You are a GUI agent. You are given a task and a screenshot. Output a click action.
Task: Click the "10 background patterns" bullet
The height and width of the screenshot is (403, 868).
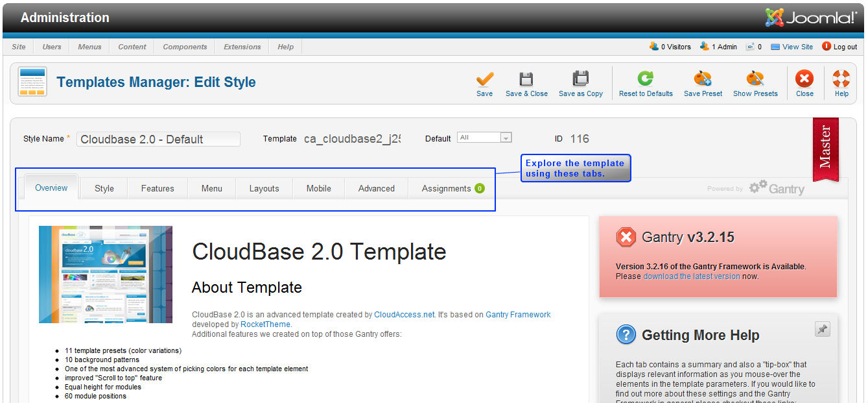pyautogui.click(x=102, y=360)
